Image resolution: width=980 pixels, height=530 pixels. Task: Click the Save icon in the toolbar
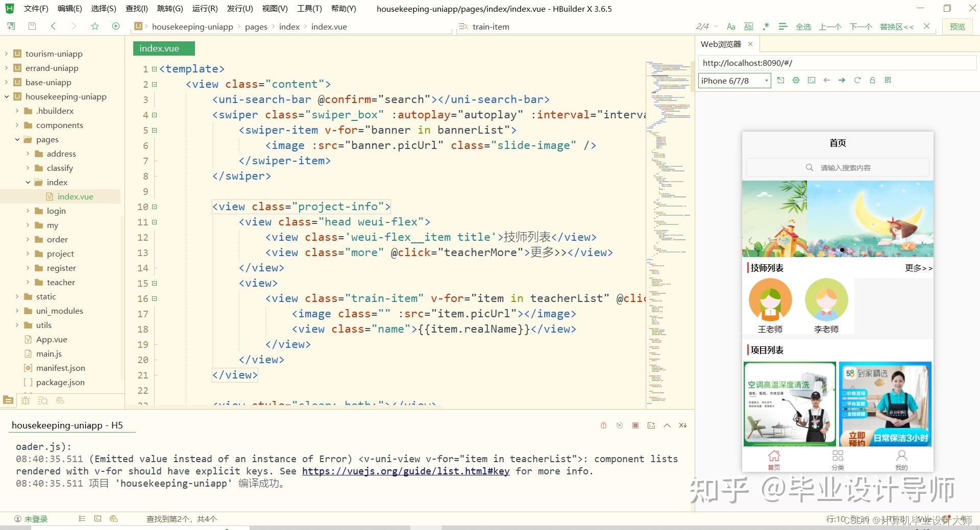(32, 26)
